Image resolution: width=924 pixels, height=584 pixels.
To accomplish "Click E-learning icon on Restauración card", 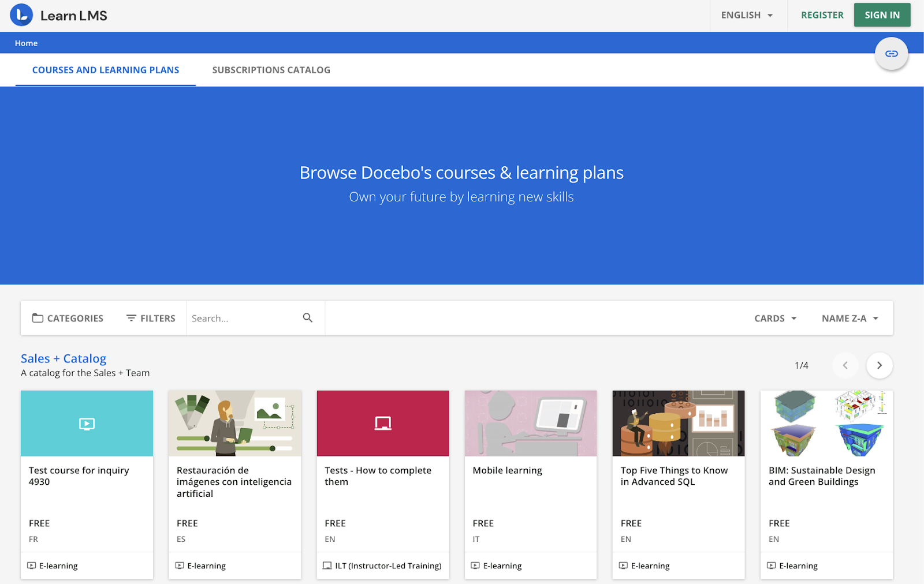I will [x=180, y=566].
